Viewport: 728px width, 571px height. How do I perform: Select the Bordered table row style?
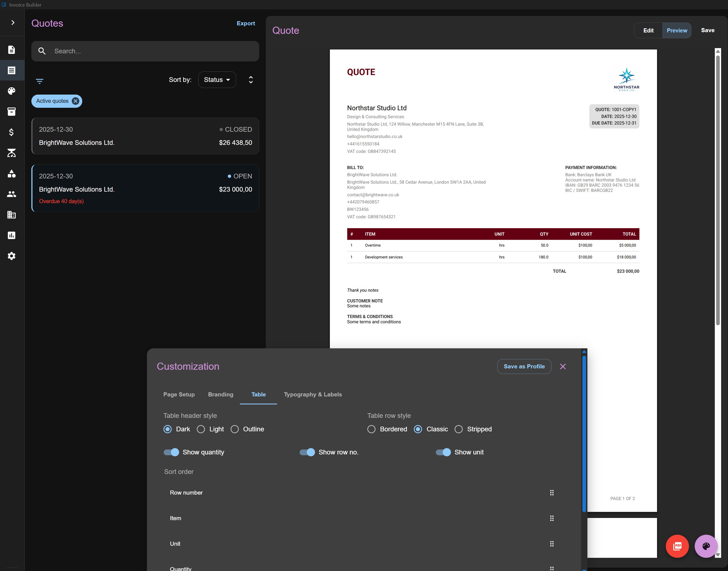click(371, 429)
